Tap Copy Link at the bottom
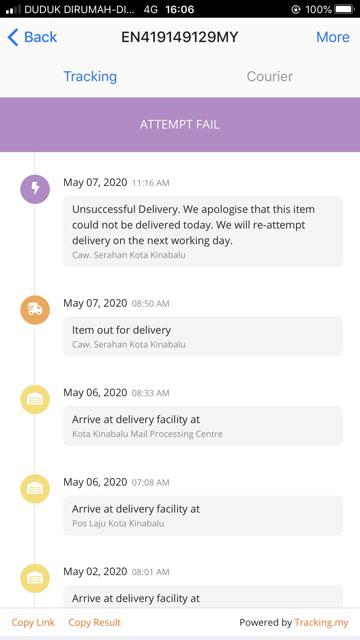The width and height of the screenshot is (360, 640). click(x=33, y=622)
